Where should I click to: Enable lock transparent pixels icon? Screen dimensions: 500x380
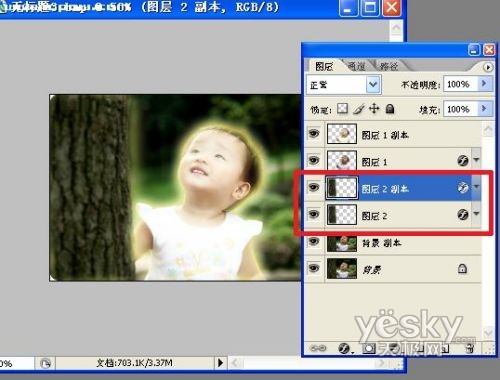(x=342, y=108)
